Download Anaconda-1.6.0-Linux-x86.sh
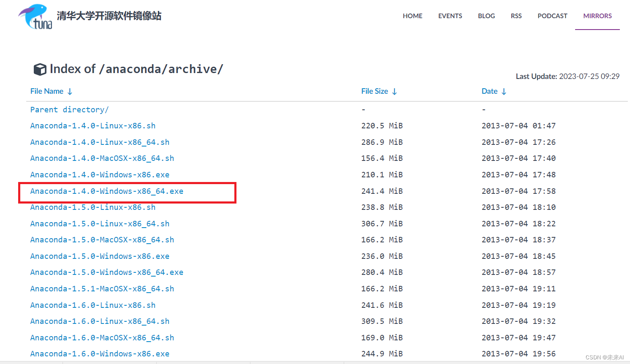The image size is (630, 364). tap(93, 305)
